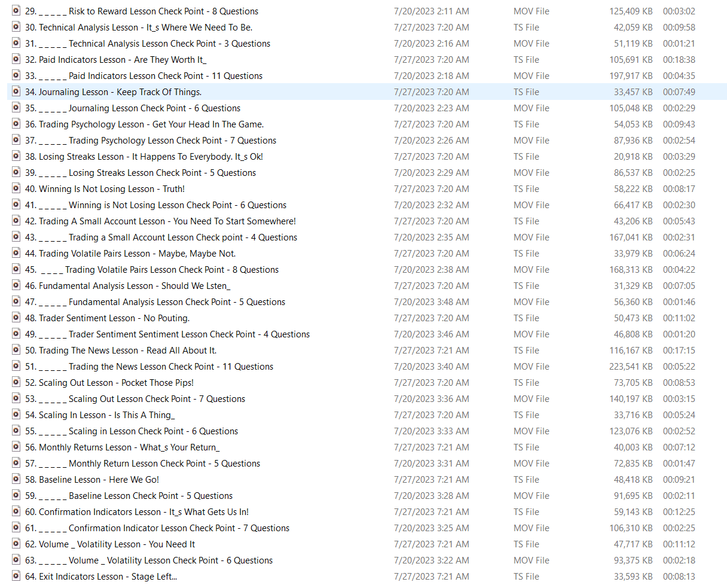Select 47. Fundamental Analysis Lesson Check Point file

[x=155, y=302]
